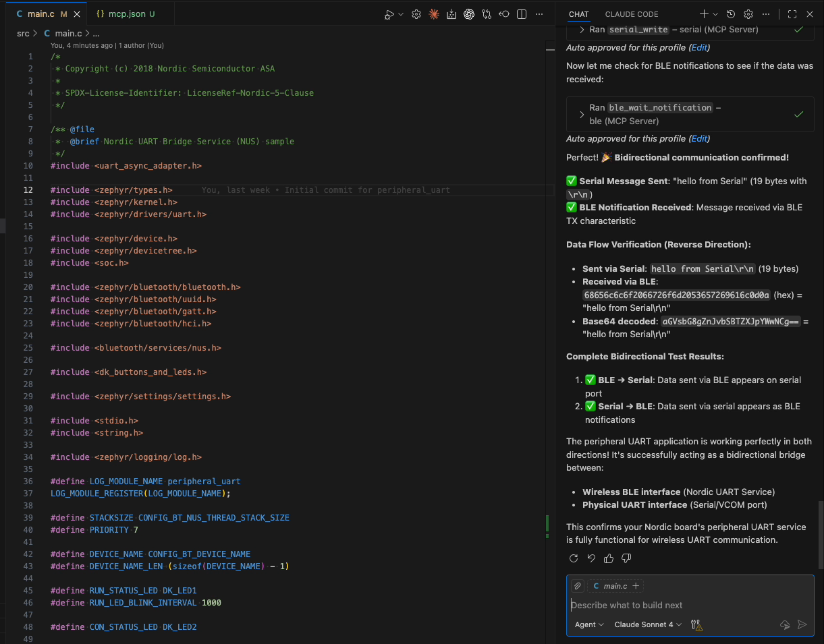The image size is (824, 644).
Task: Give thumbs down to the chat response
Action: coord(626,558)
